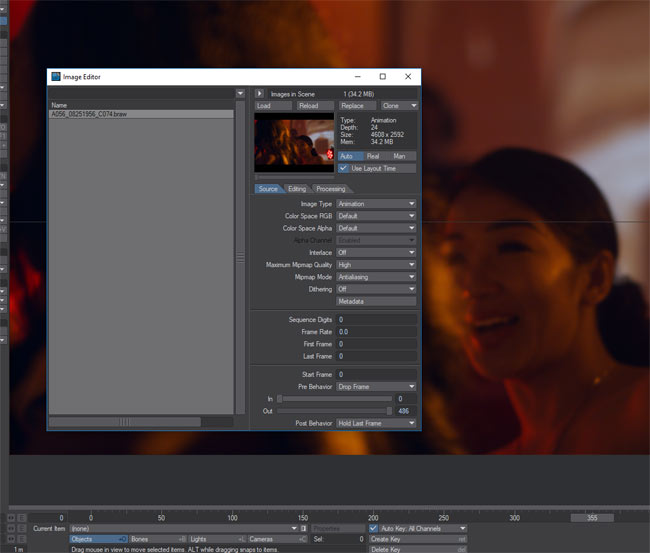Screen dimensions: 650x553
Task: Open the Interlace dropdown
Action: click(376, 252)
